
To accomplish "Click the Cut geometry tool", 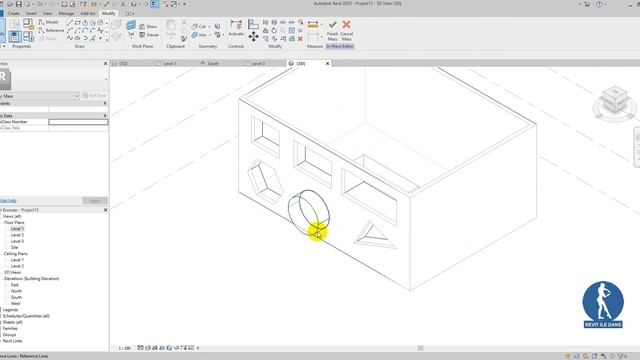I will 198,27.
